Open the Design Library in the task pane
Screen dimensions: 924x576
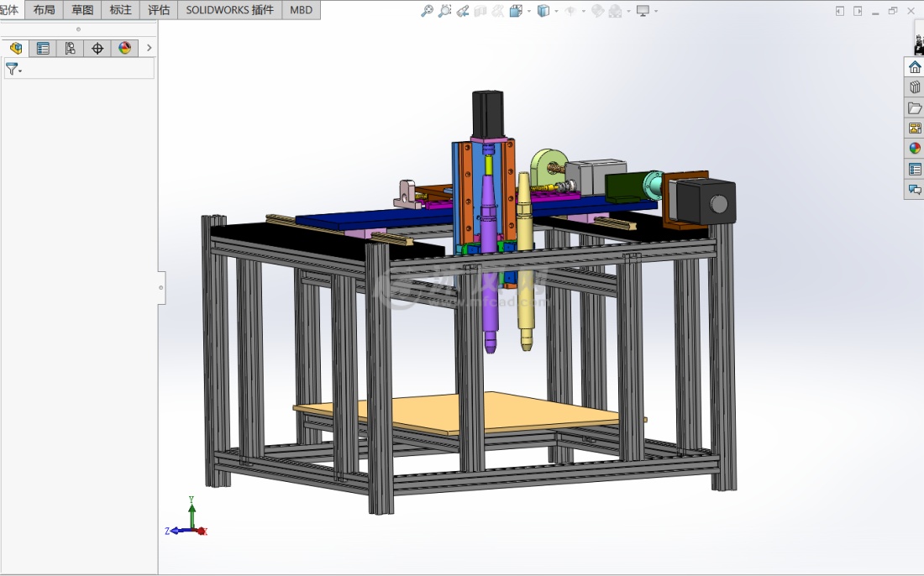click(x=915, y=87)
